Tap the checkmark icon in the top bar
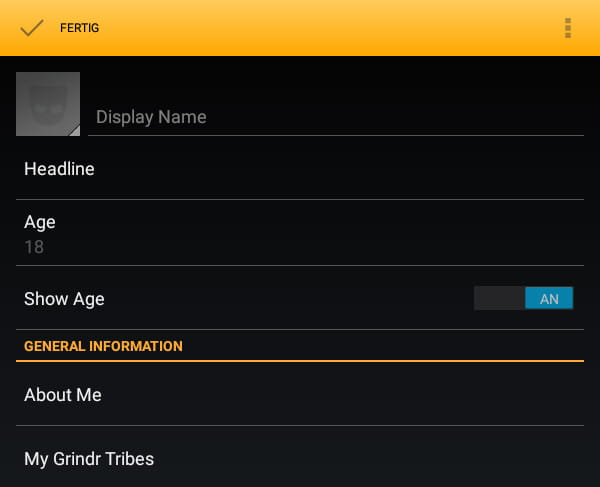Image resolution: width=600 pixels, height=487 pixels. click(x=32, y=28)
